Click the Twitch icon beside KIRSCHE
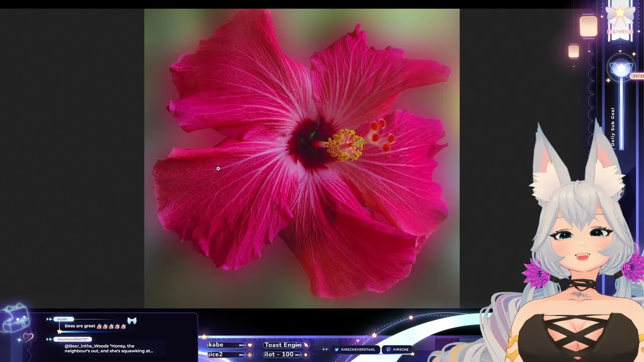The image size is (644, 362). tap(388, 349)
